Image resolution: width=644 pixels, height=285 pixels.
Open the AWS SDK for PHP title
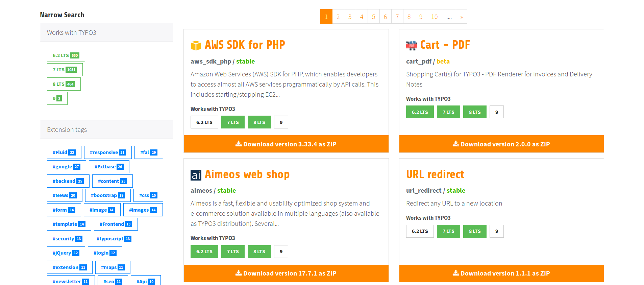(x=245, y=45)
